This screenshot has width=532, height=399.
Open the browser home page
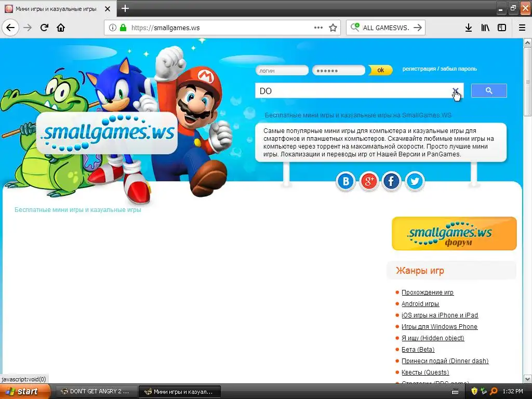tap(61, 28)
